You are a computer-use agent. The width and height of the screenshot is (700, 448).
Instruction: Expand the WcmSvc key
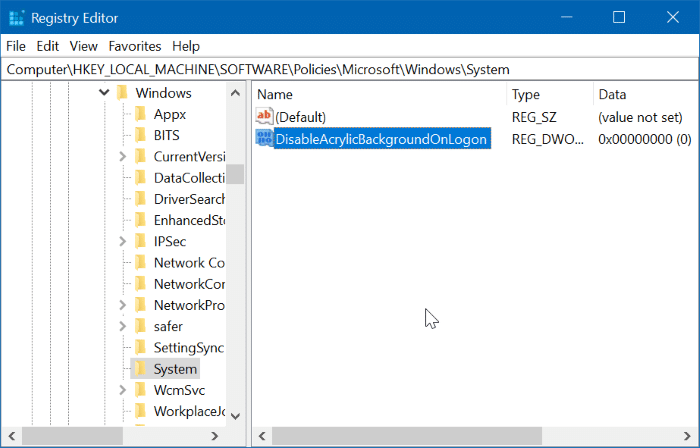point(123,390)
